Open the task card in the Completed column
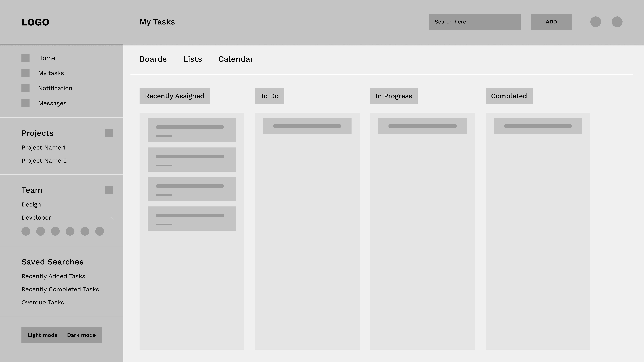 coord(538,126)
